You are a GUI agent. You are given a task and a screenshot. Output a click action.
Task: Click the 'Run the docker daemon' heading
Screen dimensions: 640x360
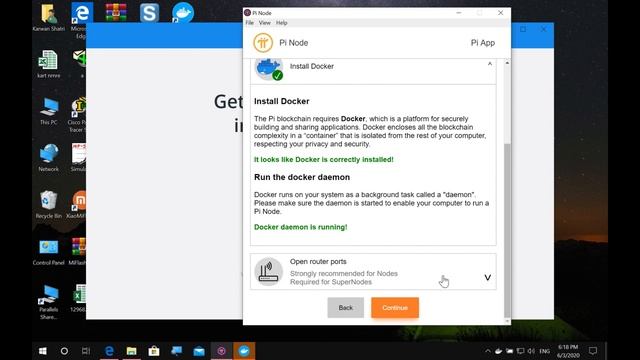coord(302,177)
